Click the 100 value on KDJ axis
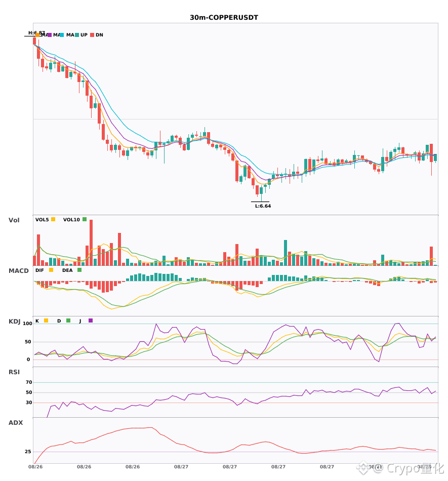The width and height of the screenshot is (448, 481). (x=28, y=324)
